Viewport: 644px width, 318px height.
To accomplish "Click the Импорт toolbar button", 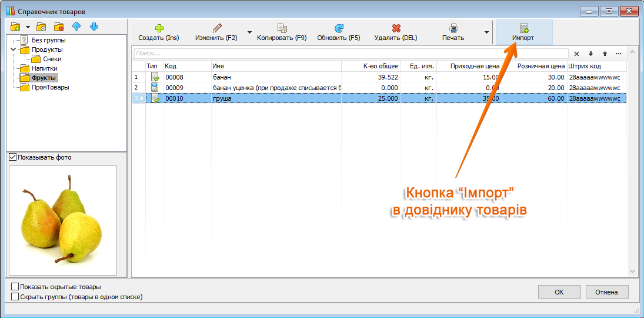I will tap(523, 32).
